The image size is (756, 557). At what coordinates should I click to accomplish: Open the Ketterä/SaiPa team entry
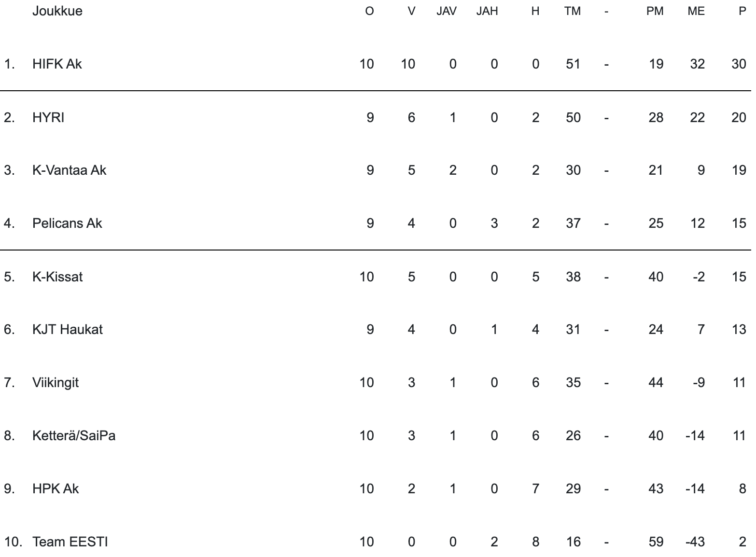tap(74, 435)
